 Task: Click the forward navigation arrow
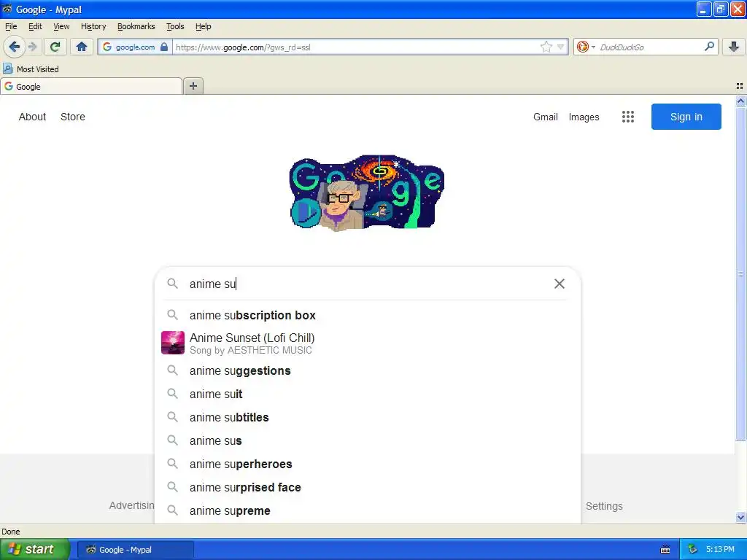point(32,47)
